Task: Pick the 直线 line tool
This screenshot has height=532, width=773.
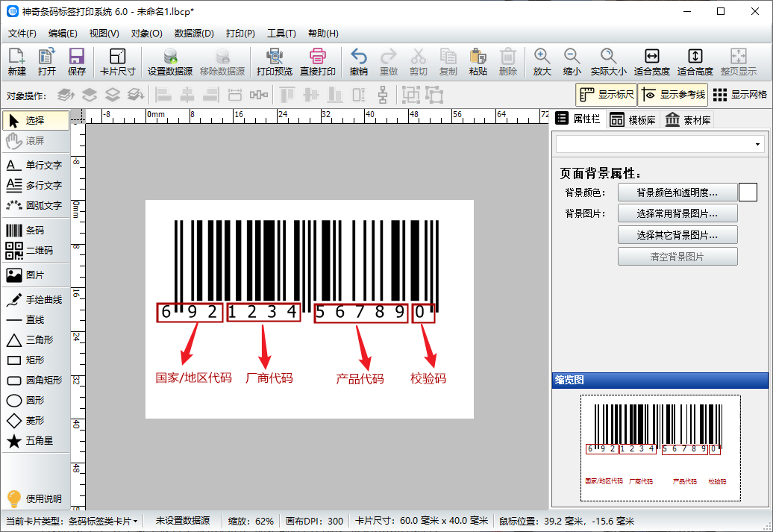Action: coord(36,320)
